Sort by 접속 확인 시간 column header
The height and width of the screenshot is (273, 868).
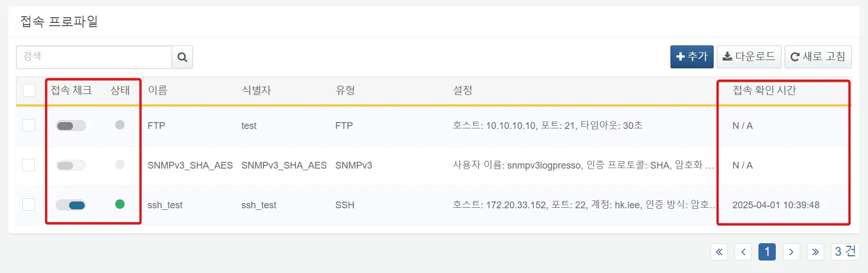tap(764, 90)
